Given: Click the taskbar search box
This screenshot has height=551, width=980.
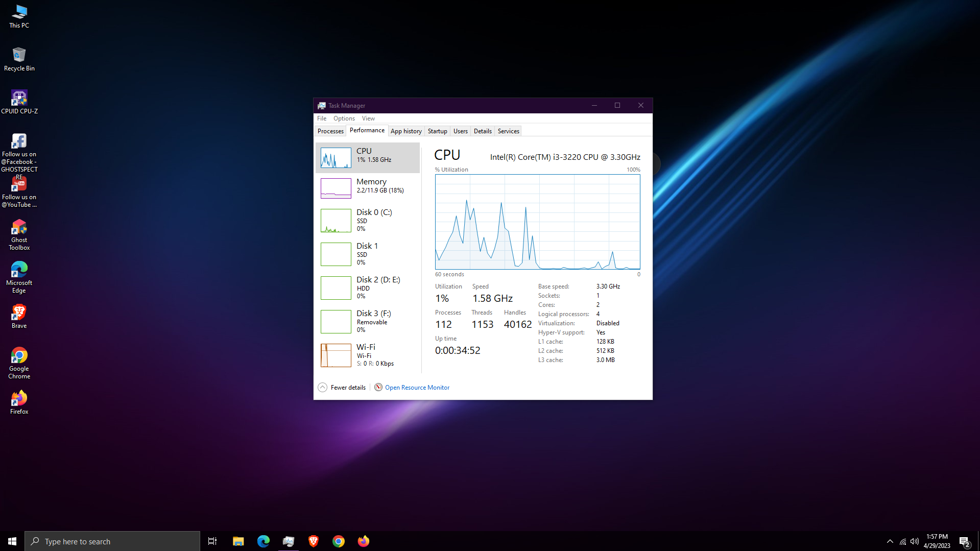Looking at the screenshot, I should (x=112, y=541).
